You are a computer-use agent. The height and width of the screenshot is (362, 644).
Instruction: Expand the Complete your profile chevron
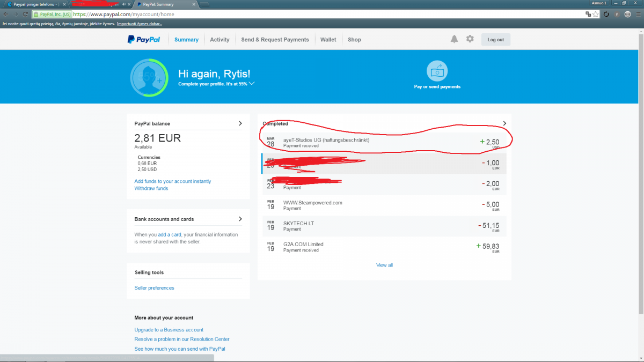pos(252,84)
